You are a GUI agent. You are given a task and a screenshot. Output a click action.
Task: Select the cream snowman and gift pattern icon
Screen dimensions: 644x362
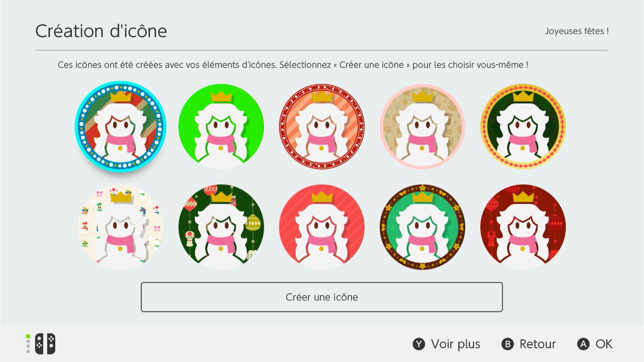[120, 227]
